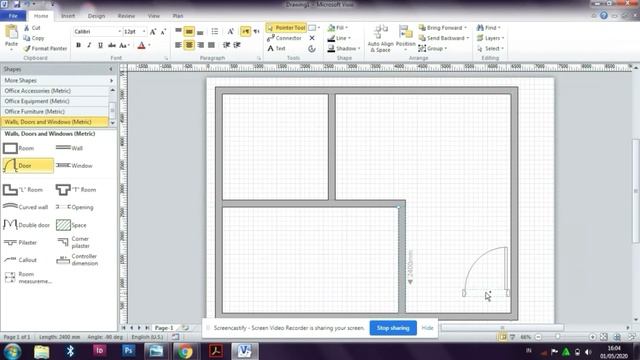Image resolution: width=640 pixels, height=360 pixels.
Task: Select the Connector tool
Action: pos(284,38)
